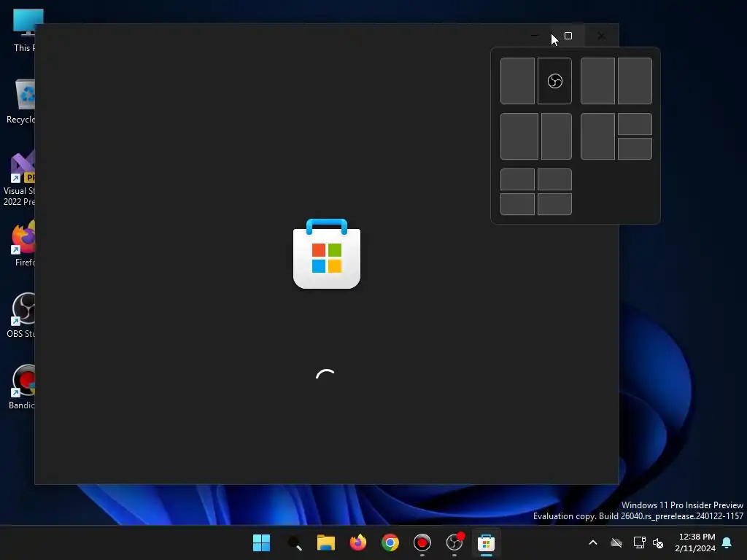Minimize the Microsoft Store window
Screen dimensions: 747x560
pos(534,36)
